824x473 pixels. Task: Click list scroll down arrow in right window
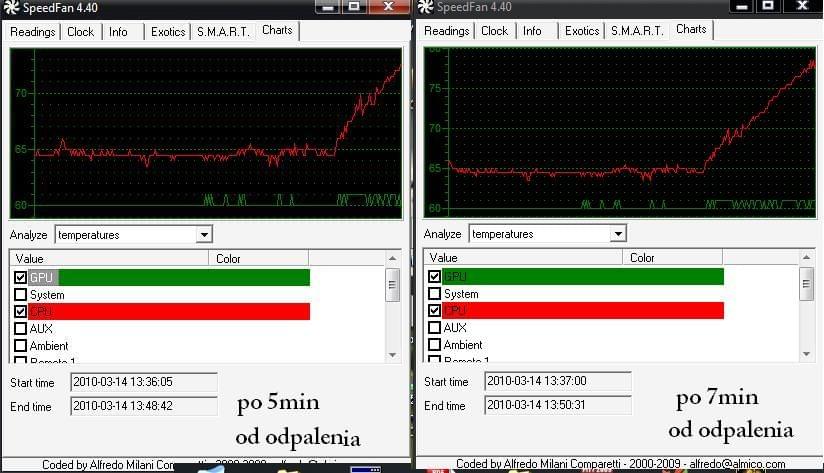click(x=807, y=354)
